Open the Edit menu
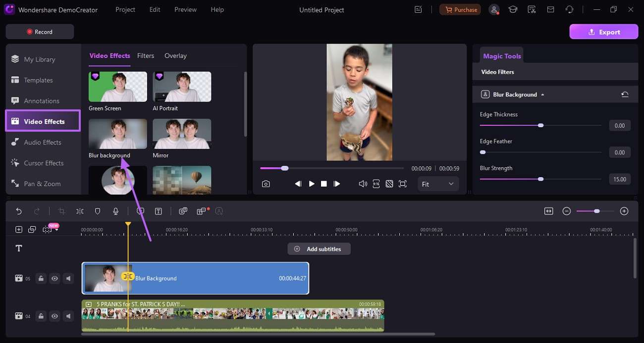 pos(154,9)
